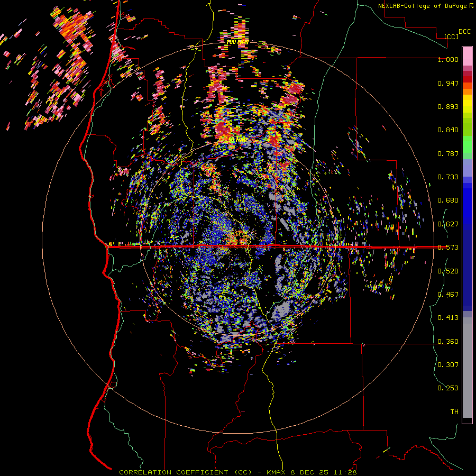Click the TH threshold label
The height and width of the screenshot is (476, 476).
tap(454, 412)
